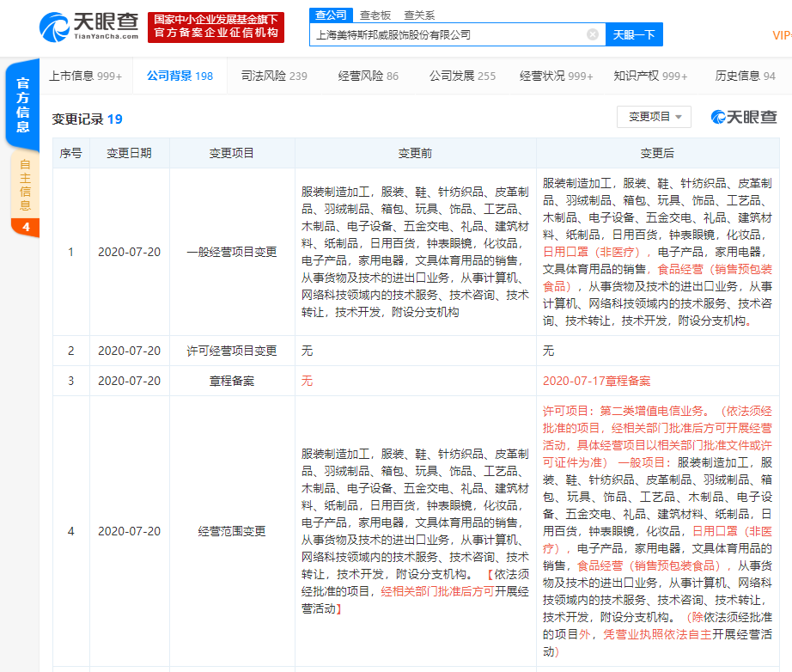Click the 许可经营项目变更 cell

[x=232, y=351]
